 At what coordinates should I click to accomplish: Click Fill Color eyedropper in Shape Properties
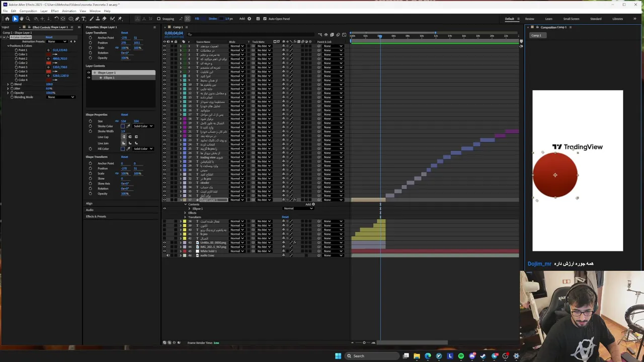[x=128, y=149]
